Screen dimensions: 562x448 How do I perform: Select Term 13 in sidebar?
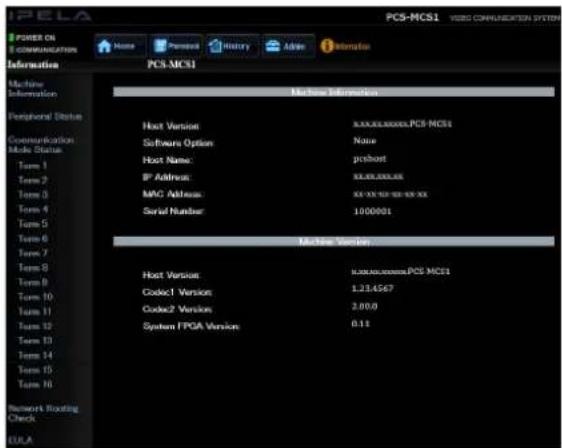[x=35, y=340]
